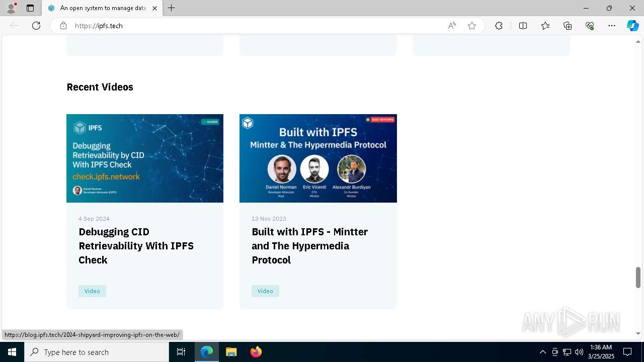Click Video tag under Mintter card

pos(265,291)
